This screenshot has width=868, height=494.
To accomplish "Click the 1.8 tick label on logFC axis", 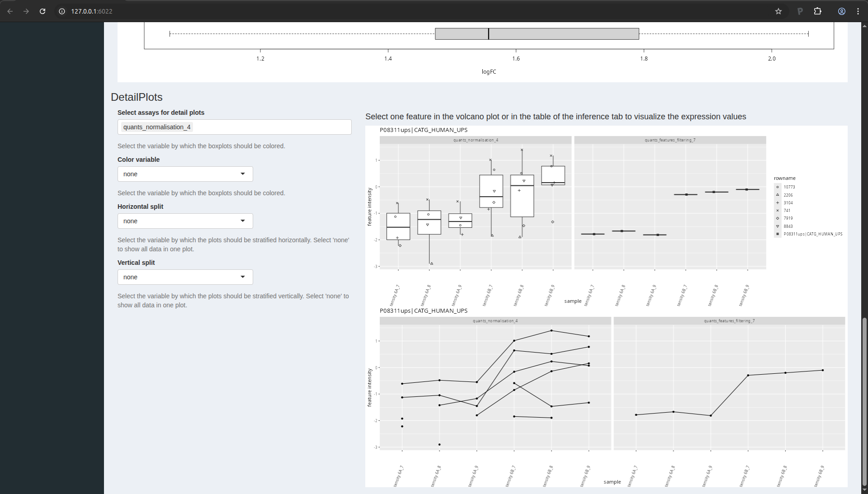I will (x=644, y=59).
